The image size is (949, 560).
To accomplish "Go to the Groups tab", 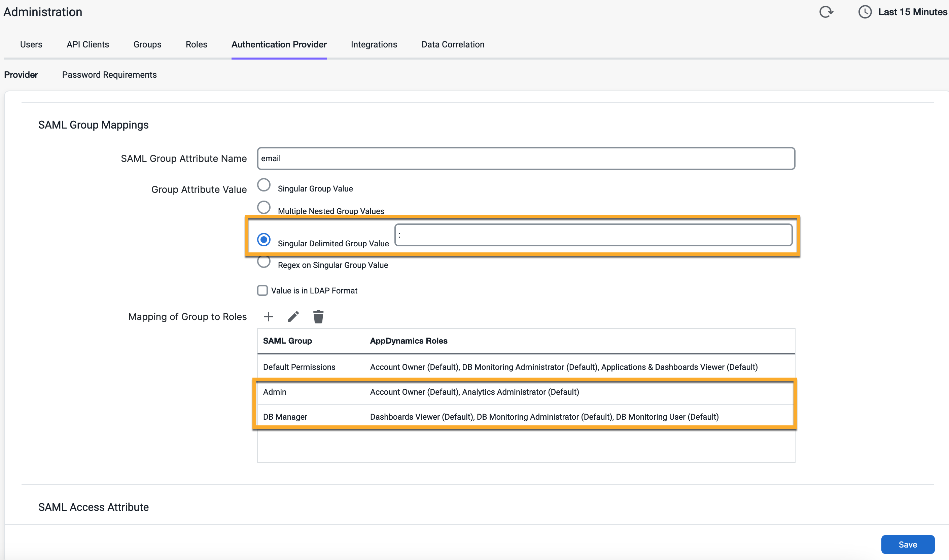I will pyautogui.click(x=147, y=44).
